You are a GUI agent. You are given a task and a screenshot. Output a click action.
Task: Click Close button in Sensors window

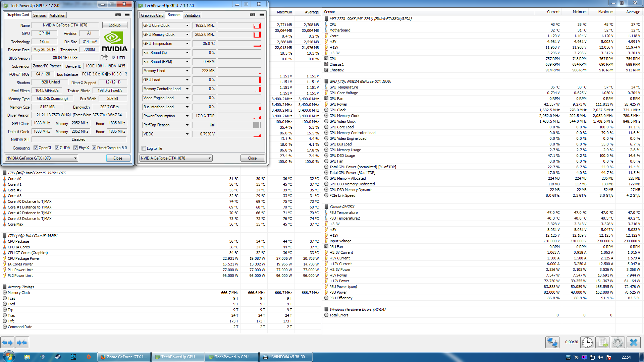[252, 158]
